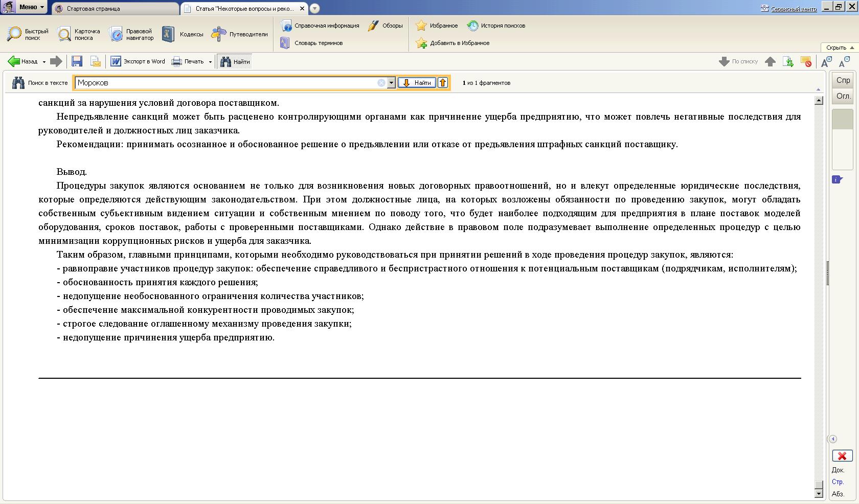Increase font size with A+ icon

(x=826, y=62)
